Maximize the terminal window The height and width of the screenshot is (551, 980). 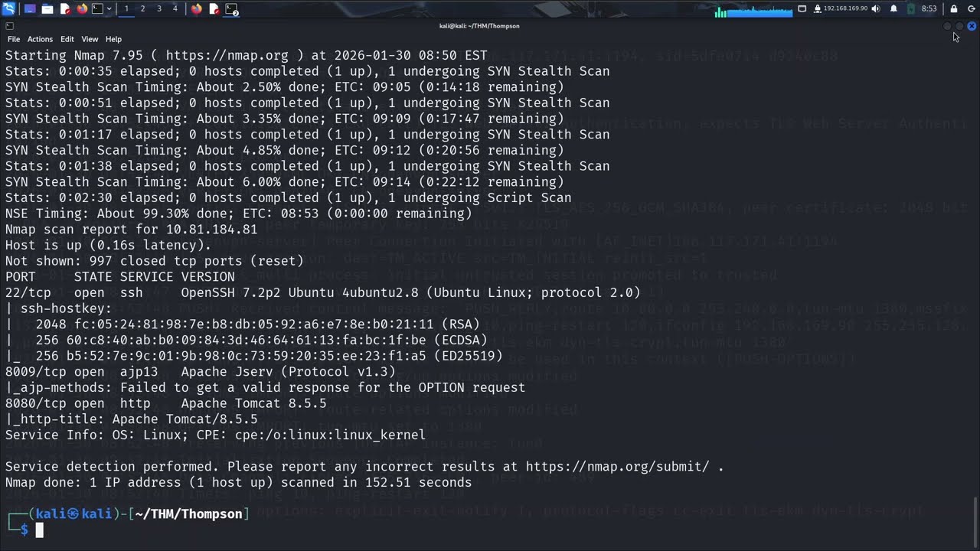click(959, 26)
